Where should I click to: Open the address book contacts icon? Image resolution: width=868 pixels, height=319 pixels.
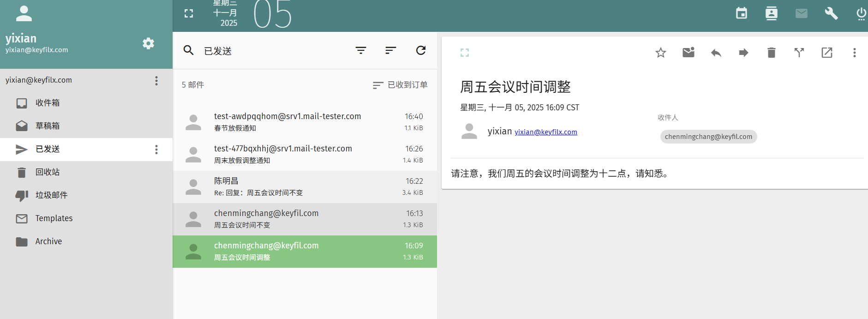[771, 13]
